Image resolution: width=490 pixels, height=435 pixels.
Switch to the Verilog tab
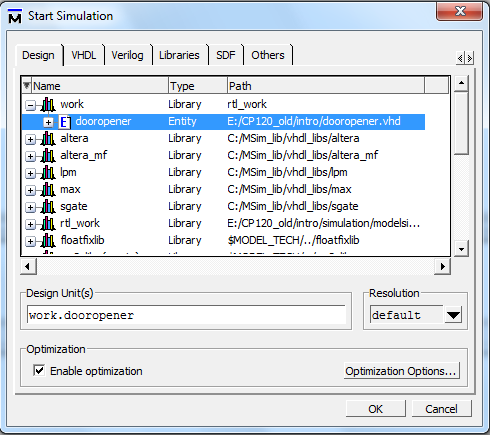(127, 55)
